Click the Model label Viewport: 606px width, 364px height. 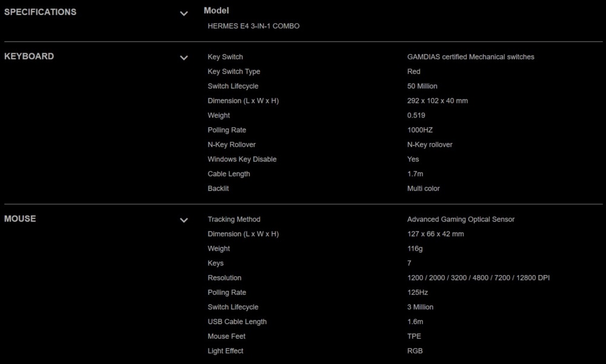coord(216,10)
